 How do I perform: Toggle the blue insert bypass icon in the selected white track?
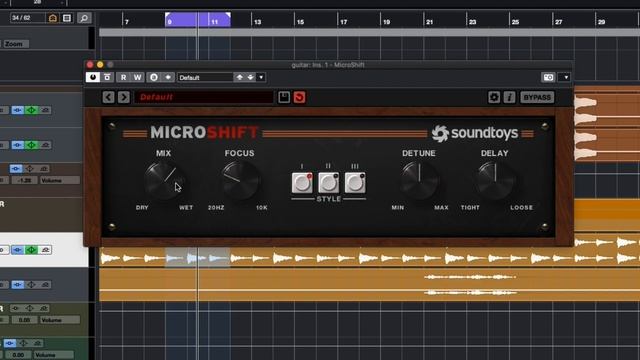tap(17, 250)
